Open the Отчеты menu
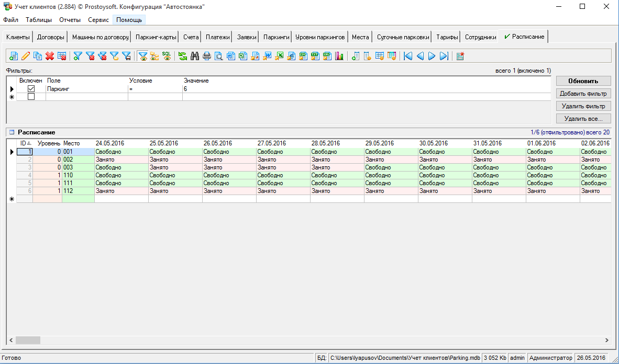 pyautogui.click(x=70, y=20)
